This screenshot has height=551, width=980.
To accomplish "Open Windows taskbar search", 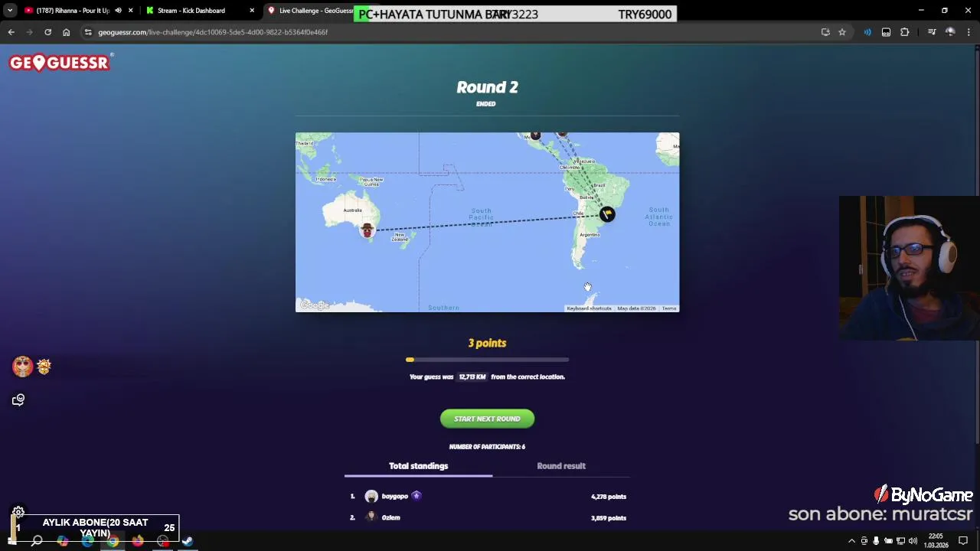I will 37,541.
